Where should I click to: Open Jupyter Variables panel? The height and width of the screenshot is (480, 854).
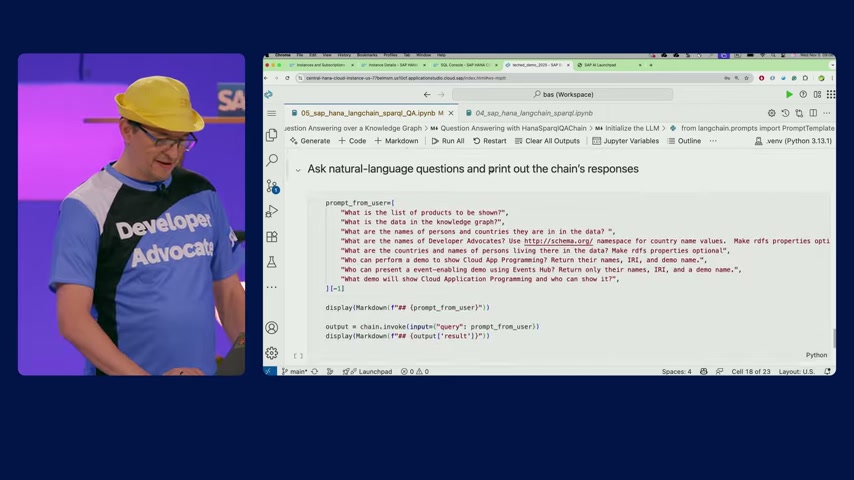coord(625,141)
